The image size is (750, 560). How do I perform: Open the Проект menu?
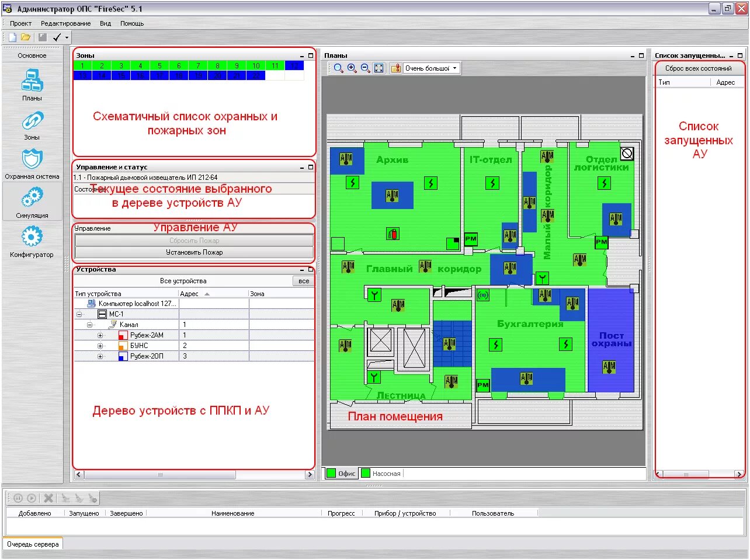pyautogui.click(x=20, y=23)
